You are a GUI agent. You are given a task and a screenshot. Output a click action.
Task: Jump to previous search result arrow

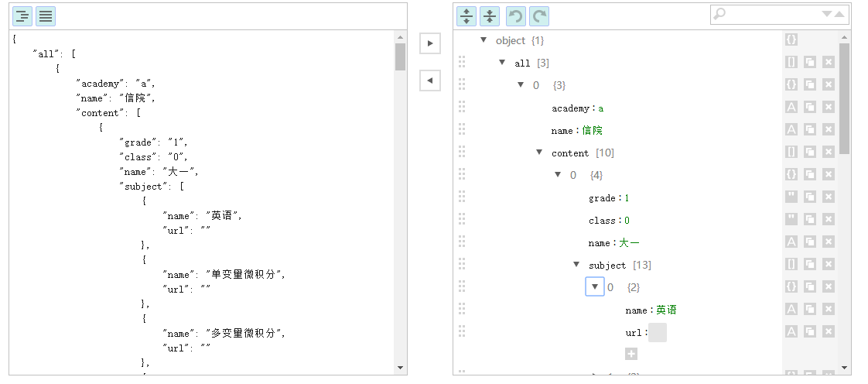pos(840,15)
